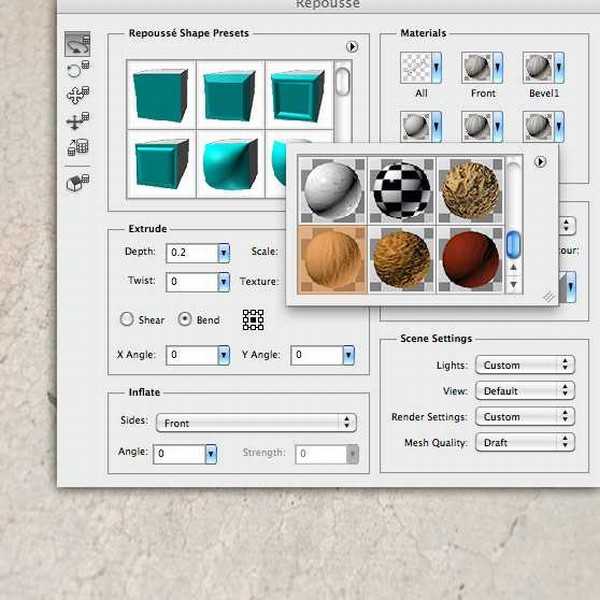The image size is (600, 600).
Task: Select the Bend radio button
Action: [x=184, y=320]
